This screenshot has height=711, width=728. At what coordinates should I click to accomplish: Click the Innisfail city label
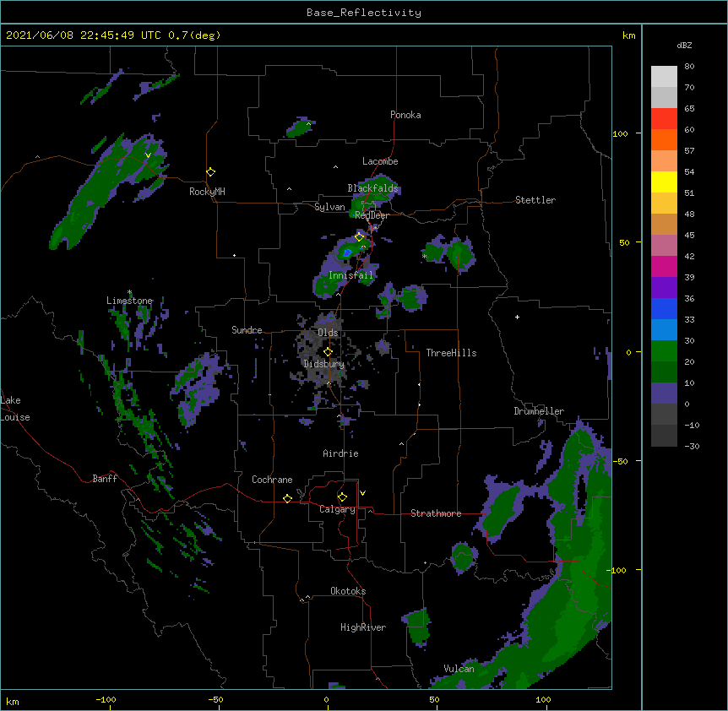(350, 275)
